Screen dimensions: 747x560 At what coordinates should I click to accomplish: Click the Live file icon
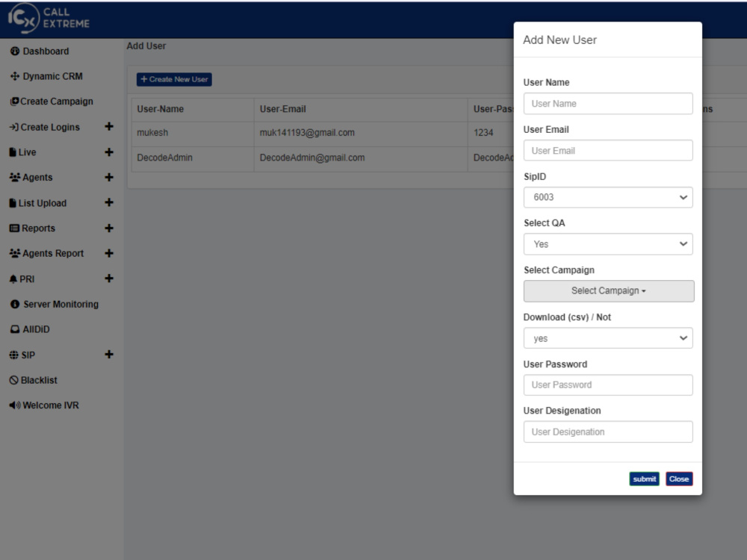tap(13, 152)
